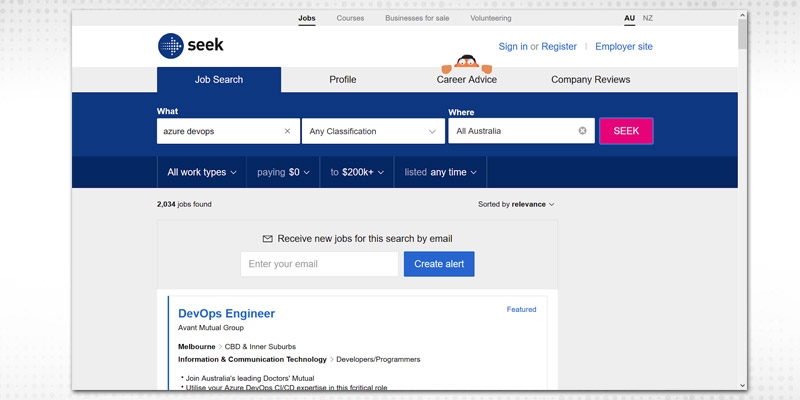
Task: Open the Company Reviews tab
Action: click(x=590, y=80)
